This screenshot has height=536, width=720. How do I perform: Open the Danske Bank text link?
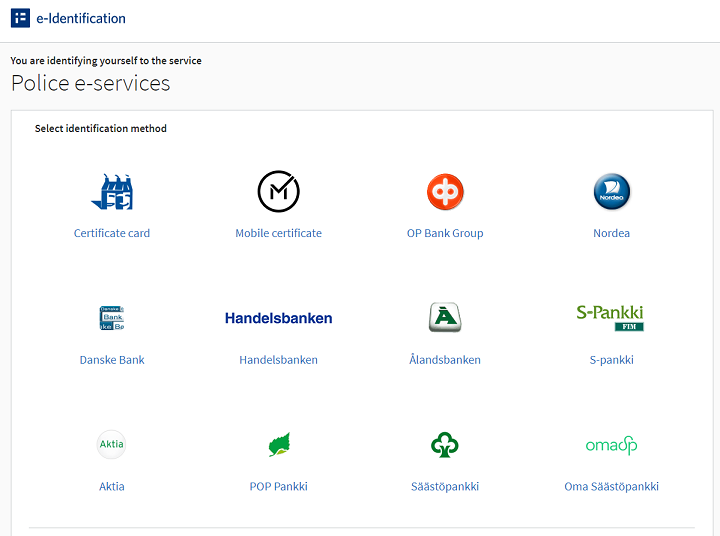click(112, 360)
